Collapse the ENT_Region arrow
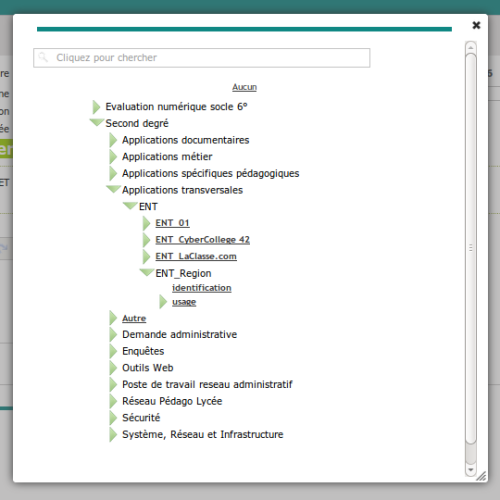The width and height of the screenshot is (500, 500). [147, 272]
